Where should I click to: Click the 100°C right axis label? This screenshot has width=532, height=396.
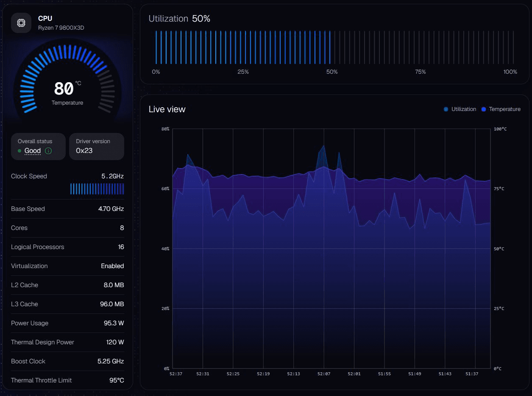500,129
